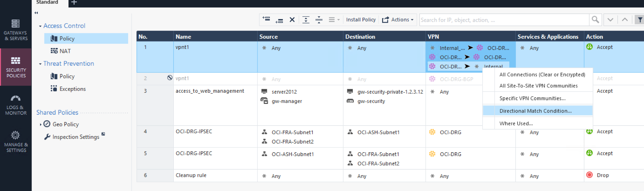Open the Logs & Monitor view
The height and width of the screenshot is (191, 644).
click(x=15, y=105)
